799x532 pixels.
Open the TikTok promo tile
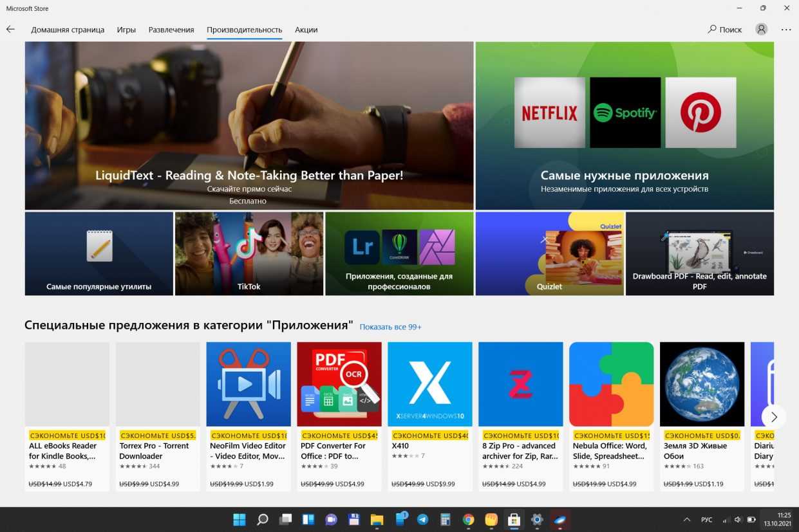[249, 253]
